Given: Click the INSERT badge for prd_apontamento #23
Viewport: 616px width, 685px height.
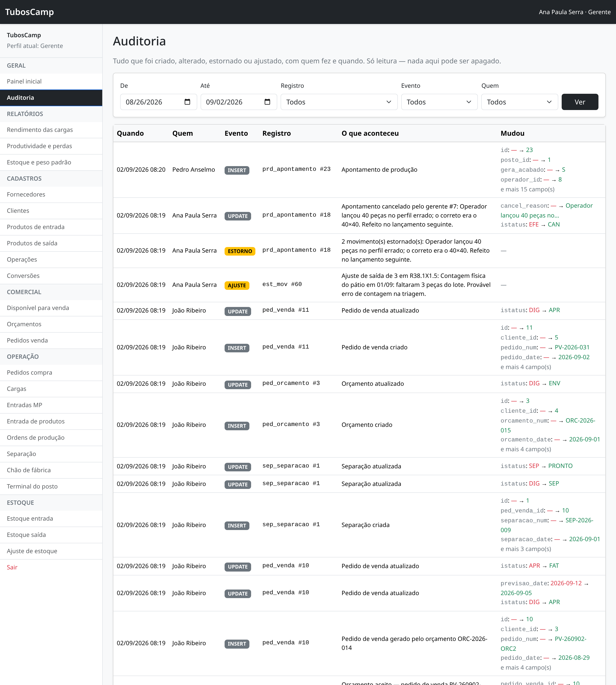Looking at the screenshot, I should pos(237,170).
